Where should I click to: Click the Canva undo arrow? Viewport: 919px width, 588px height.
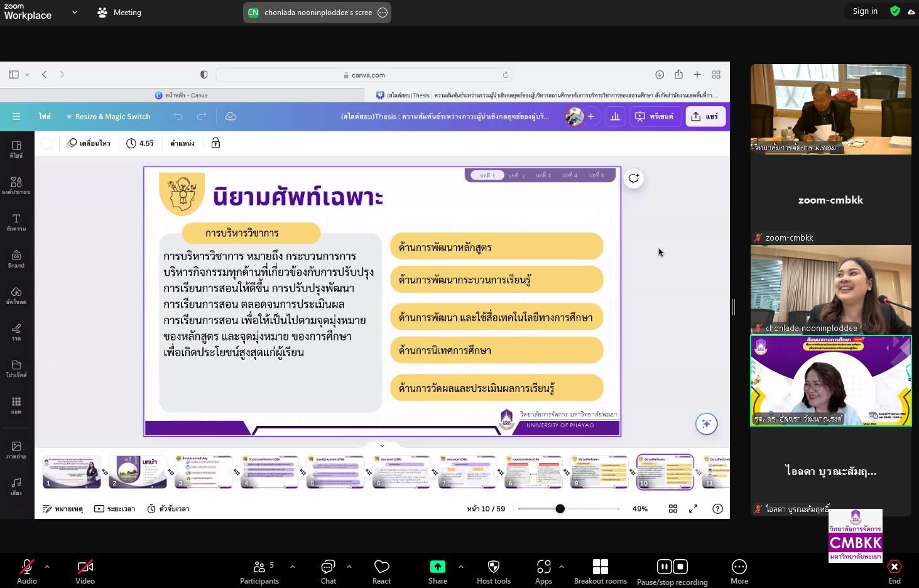point(178,116)
